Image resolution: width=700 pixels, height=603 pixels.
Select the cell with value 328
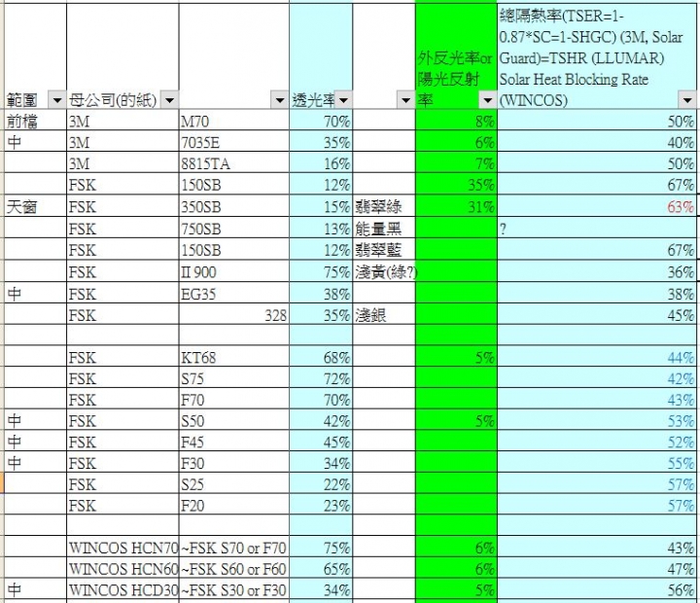(x=234, y=314)
